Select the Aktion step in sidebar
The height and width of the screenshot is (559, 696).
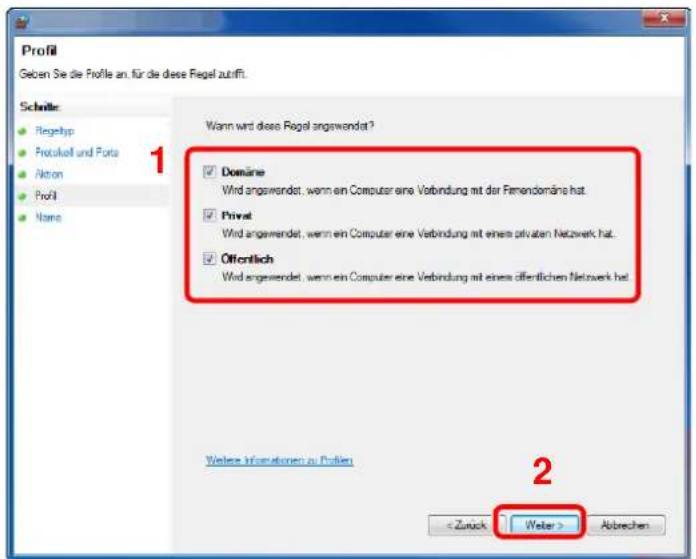(x=49, y=174)
